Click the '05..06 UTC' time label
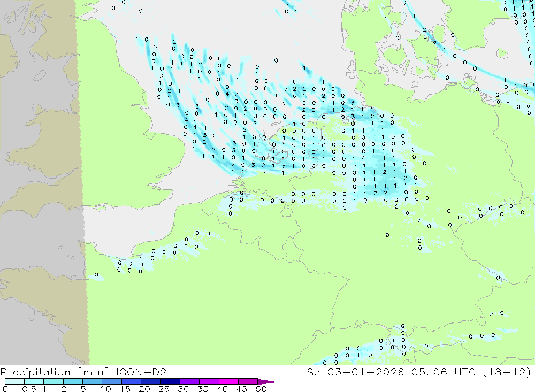The height and width of the screenshot is (392, 535). point(444,372)
